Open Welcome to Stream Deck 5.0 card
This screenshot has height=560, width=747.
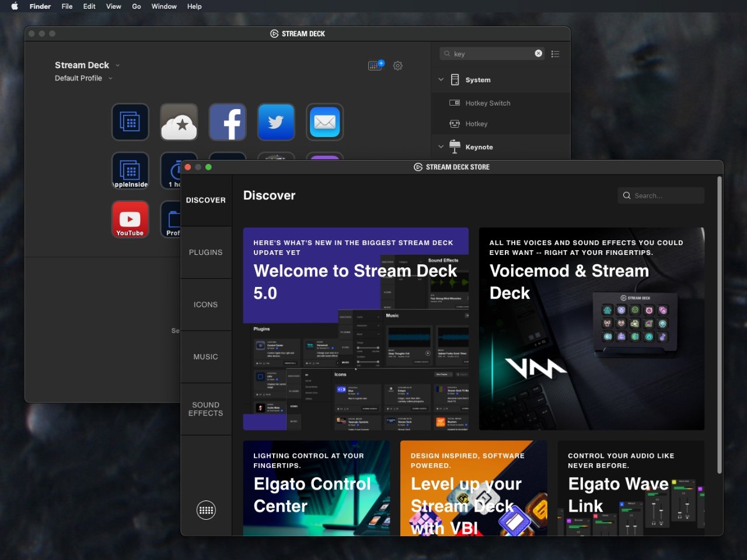356,329
